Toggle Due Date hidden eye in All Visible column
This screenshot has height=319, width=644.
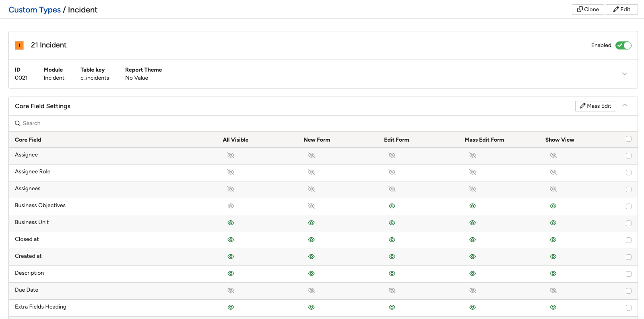click(231, 290)
